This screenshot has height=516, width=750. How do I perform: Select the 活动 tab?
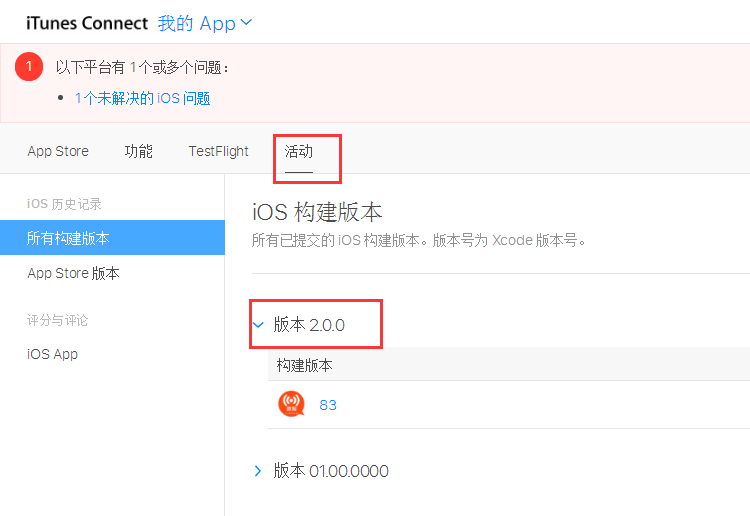[x=298, y=152]
